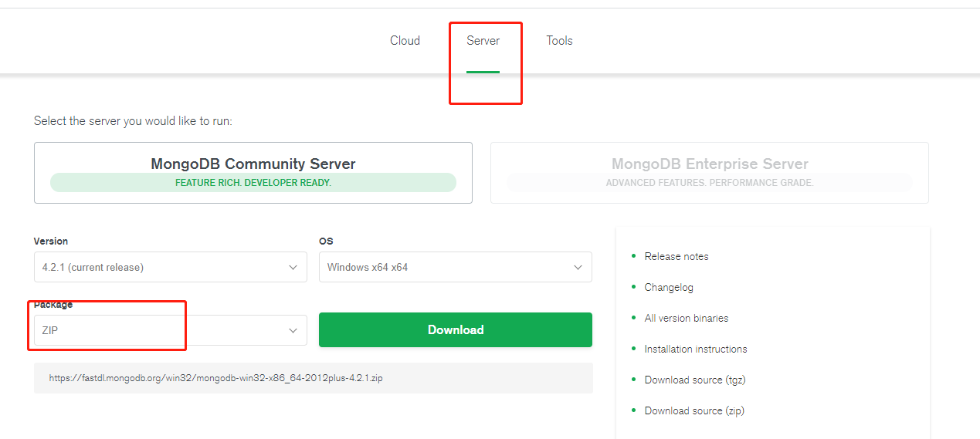Click the 'ADVANCED FEATURES. PERFORMANCE GRADE.' banner

coord(710,183)
